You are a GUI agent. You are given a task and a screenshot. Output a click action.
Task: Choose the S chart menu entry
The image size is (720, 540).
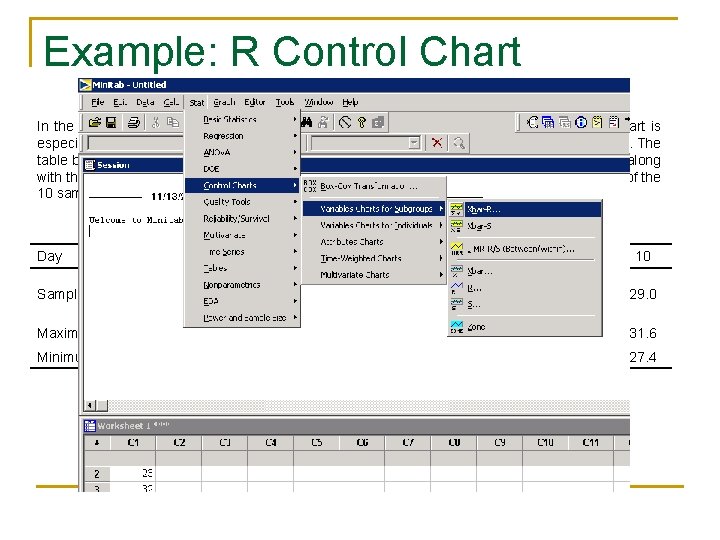[524, 304]
